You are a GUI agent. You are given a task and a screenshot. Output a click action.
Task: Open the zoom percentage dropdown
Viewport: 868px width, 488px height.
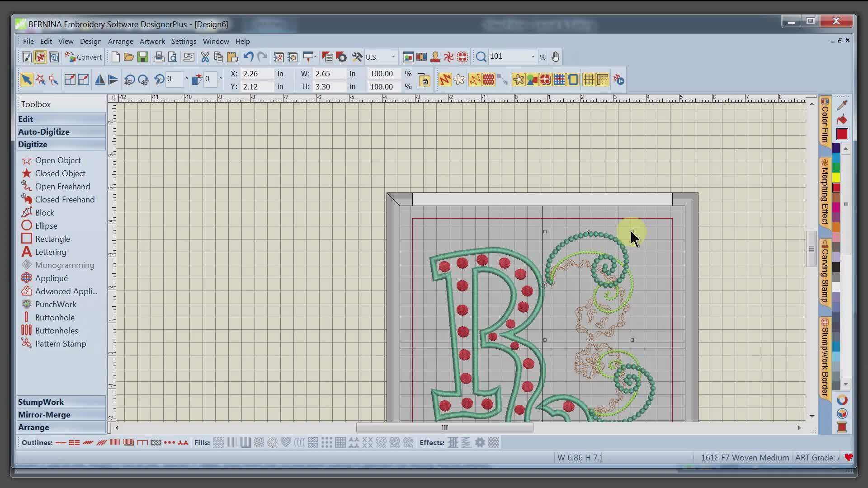click(x=533, y=57)
